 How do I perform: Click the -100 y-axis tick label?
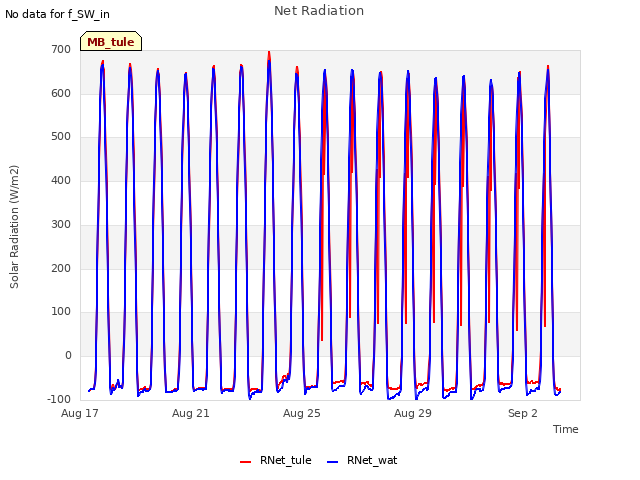pos(59,399)
